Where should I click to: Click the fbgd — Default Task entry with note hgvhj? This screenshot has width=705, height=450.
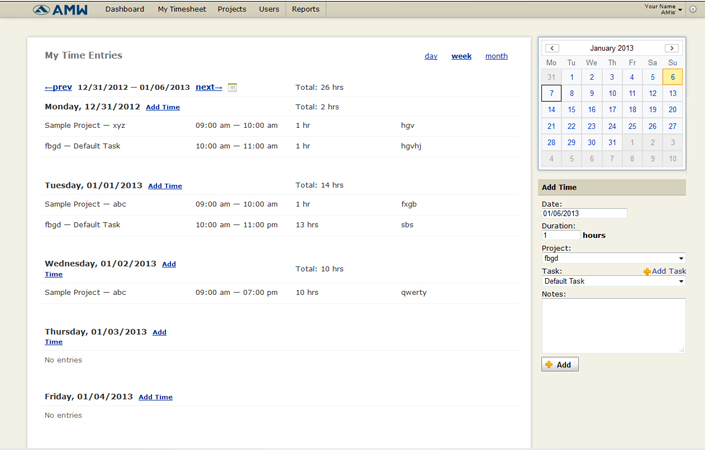[279, 146]
